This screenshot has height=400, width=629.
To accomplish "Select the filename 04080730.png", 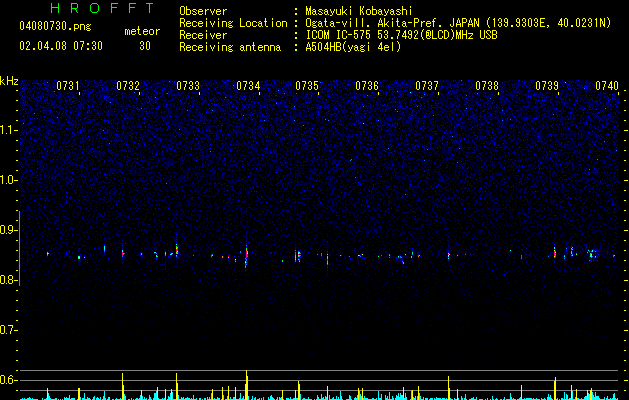I will click(55, 27).
